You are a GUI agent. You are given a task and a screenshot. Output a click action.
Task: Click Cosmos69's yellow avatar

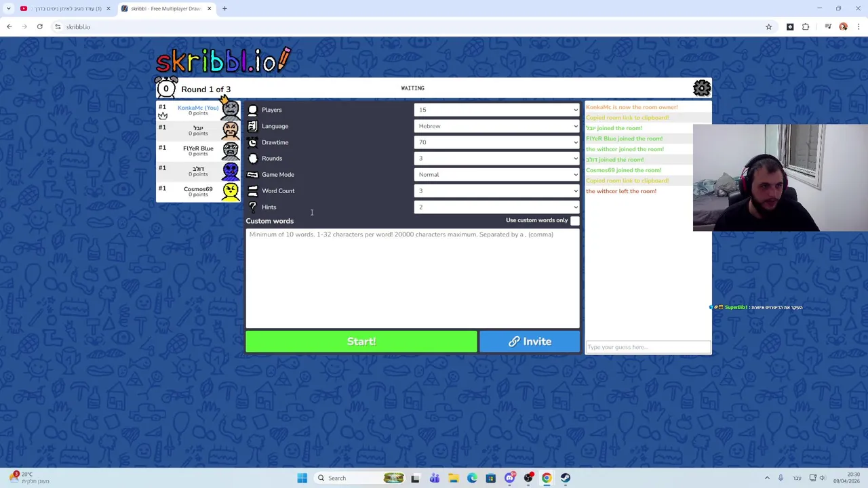pos(231,191)
